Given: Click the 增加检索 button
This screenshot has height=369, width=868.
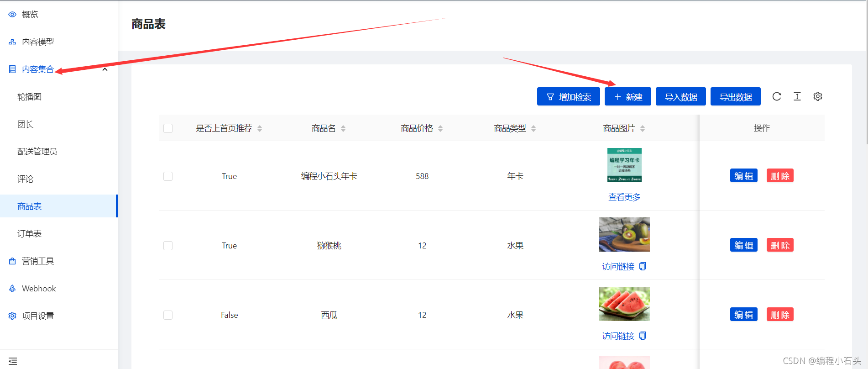Looking at the screenshot, I should [x=569, y=96].
